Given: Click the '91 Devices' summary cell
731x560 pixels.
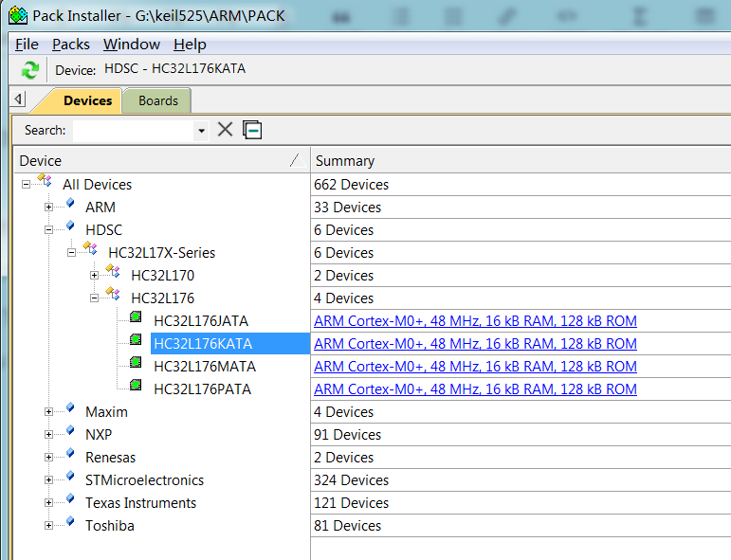Looking at the screenshot, I should click(347, 435).
